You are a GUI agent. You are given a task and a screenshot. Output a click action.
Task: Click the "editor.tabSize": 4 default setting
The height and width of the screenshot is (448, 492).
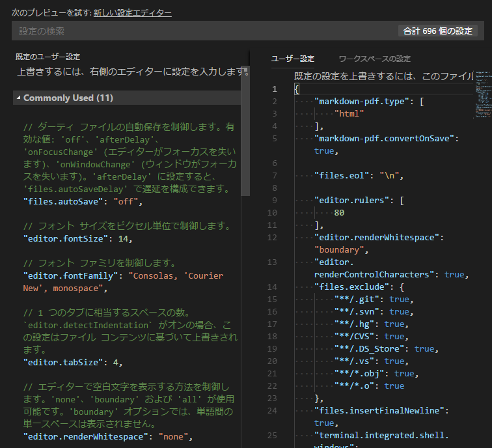[x=73, y=362]
